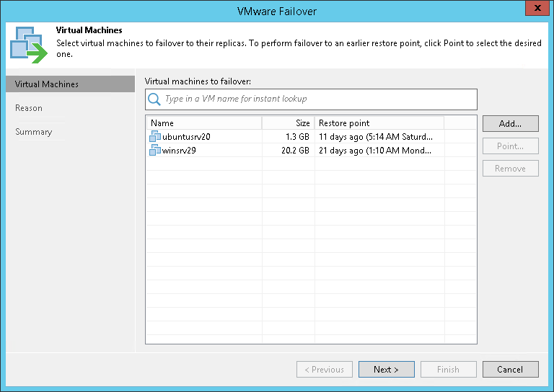This screenshot has height=392, width=554.
Task: Go to the Summary wizard step
Action: 34,132
